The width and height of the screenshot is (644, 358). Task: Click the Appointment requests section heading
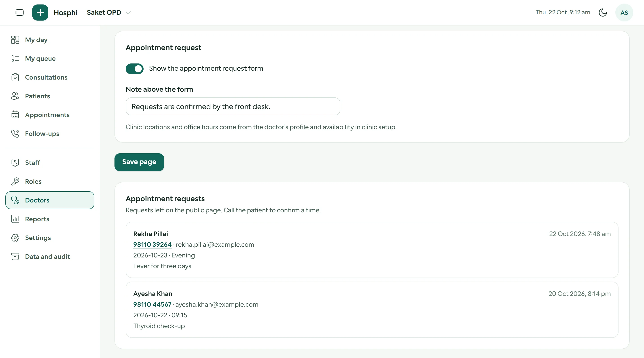(165, 199)
